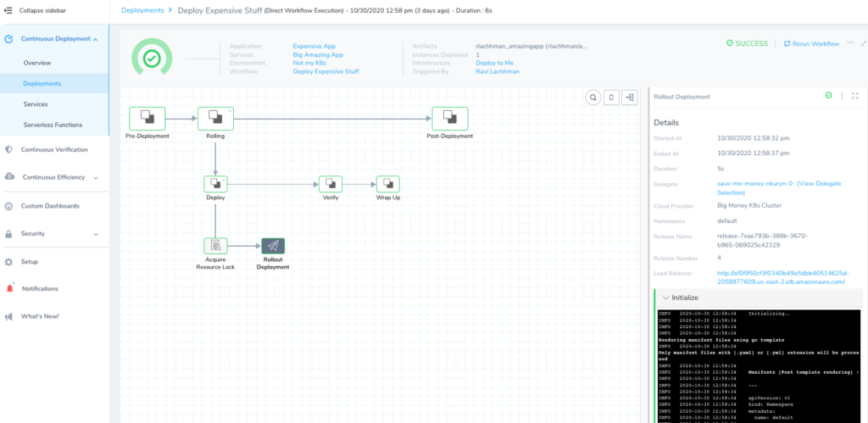Viewport: 868px width, 423px height.
Task: Open the Not my K8s environment link
Action: [309, 63]
